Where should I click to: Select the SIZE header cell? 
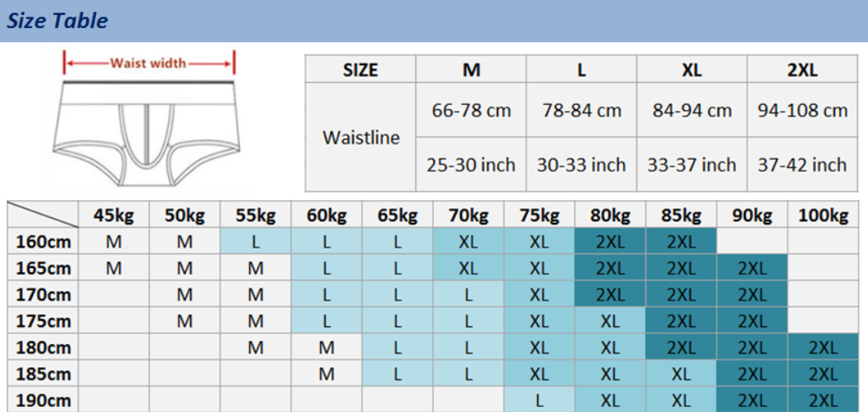[x=360, y=70]
